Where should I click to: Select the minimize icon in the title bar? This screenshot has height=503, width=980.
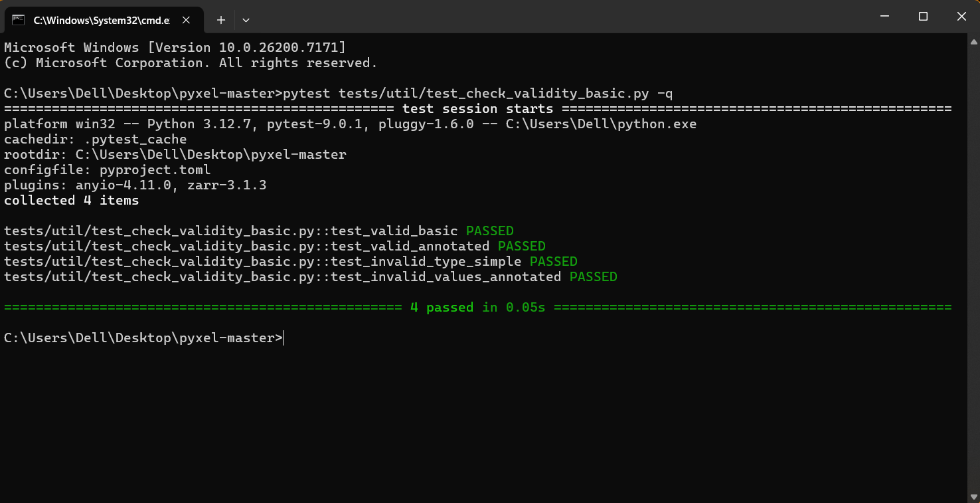884,16
